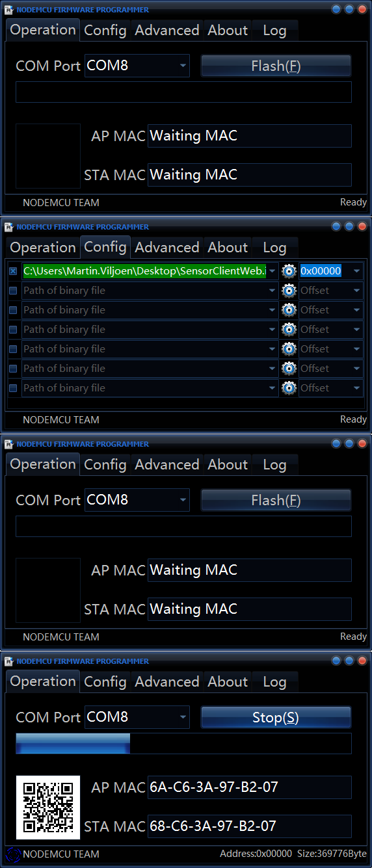Click gear icon in third binary file row
This screenshot has width=372, height=868.
289,310
